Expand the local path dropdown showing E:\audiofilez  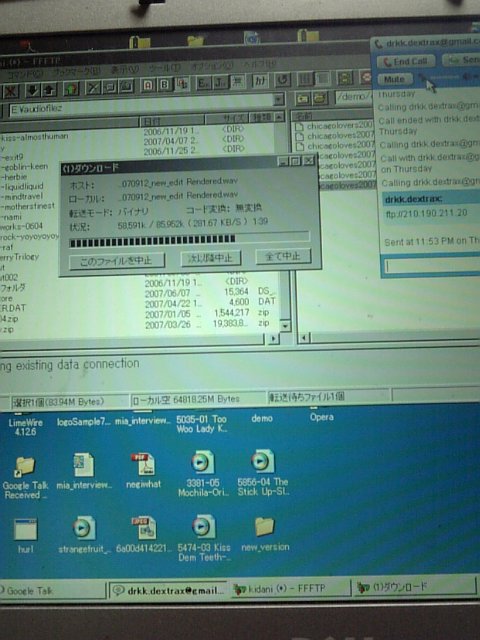[278, 99]
